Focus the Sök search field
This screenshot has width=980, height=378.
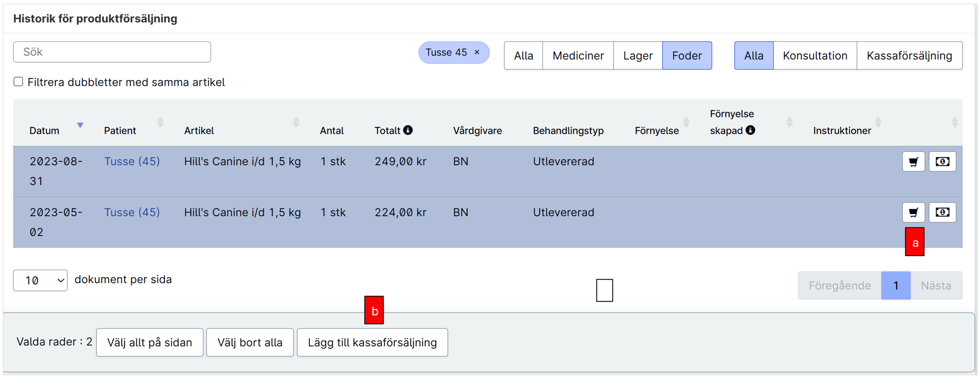click(x=112, y=52)
